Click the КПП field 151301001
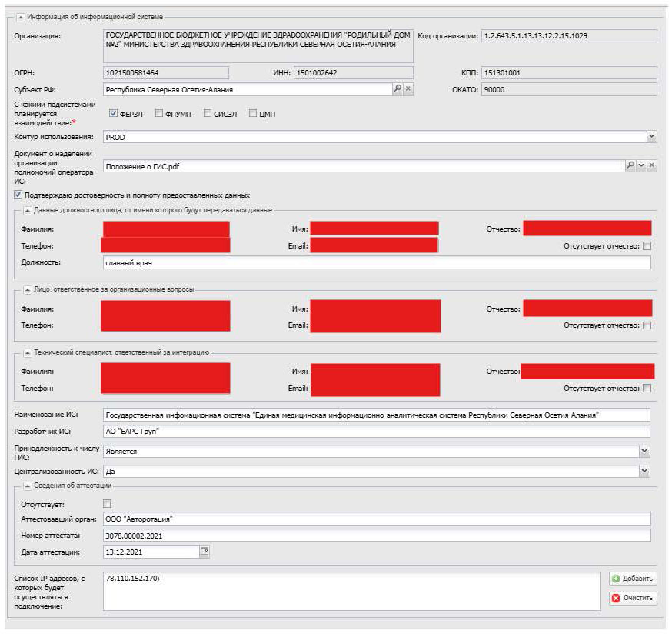The height and width of the screenshot is (634, 672). coord(569,72)
